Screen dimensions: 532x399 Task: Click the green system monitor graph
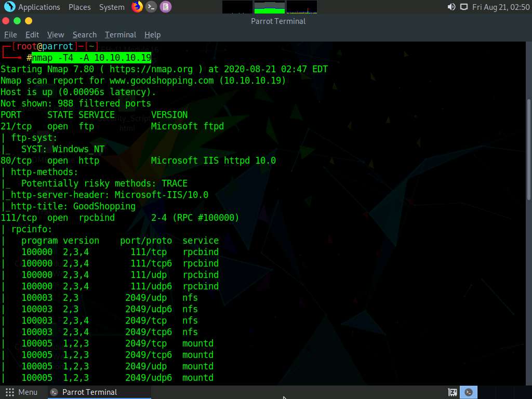[270, 7]
